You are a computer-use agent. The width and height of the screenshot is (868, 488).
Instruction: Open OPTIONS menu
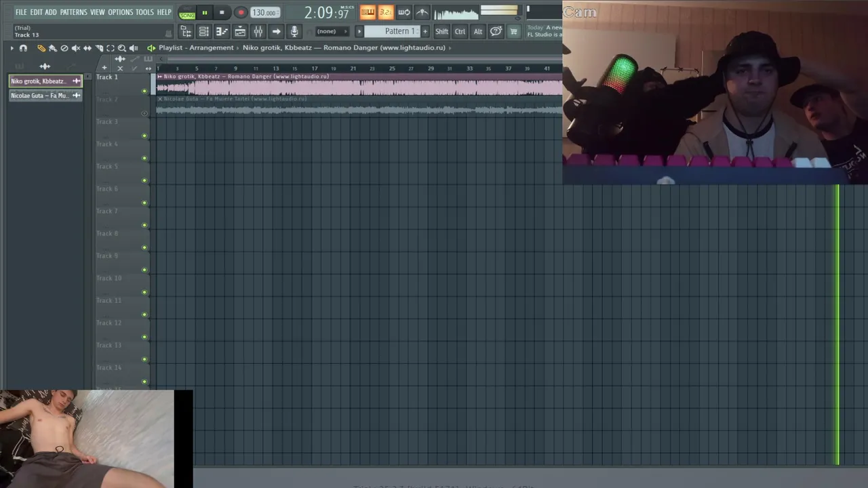click(121, 12)
